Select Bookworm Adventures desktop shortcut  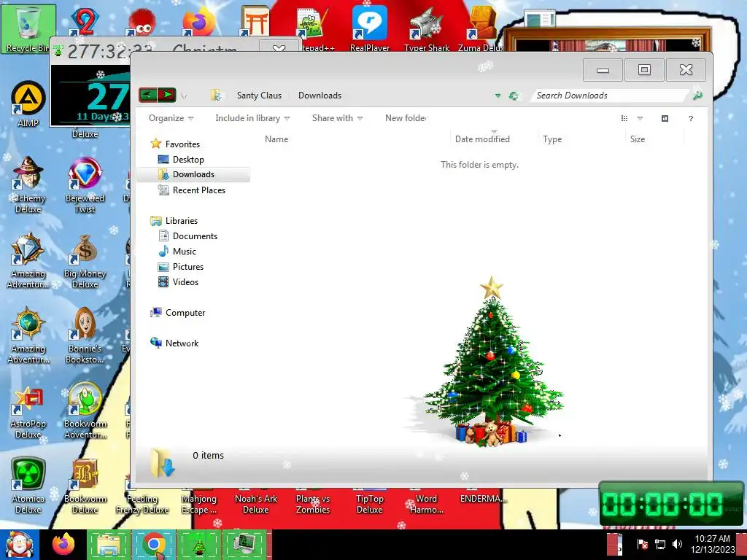tap(85, 411)
